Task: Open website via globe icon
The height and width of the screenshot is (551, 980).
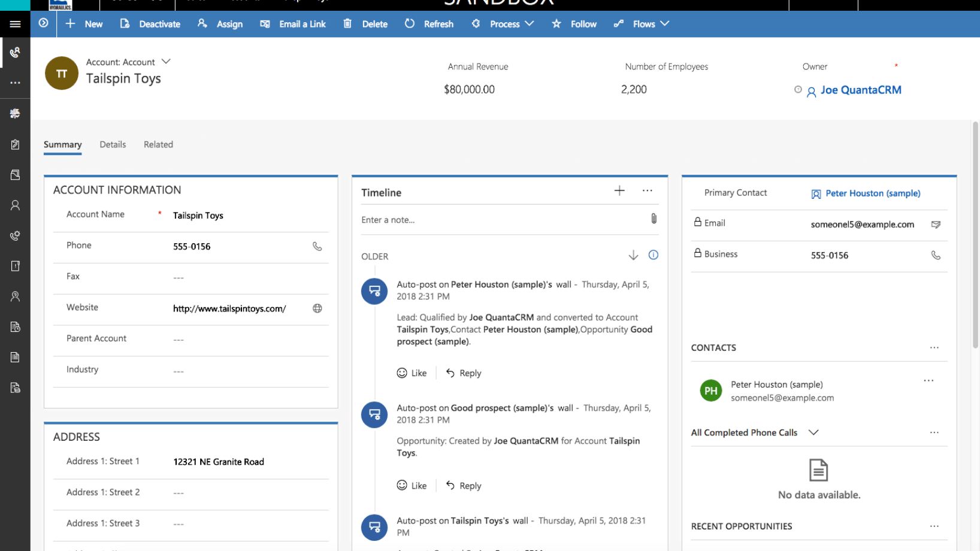Action: click(x=317, y=308)
